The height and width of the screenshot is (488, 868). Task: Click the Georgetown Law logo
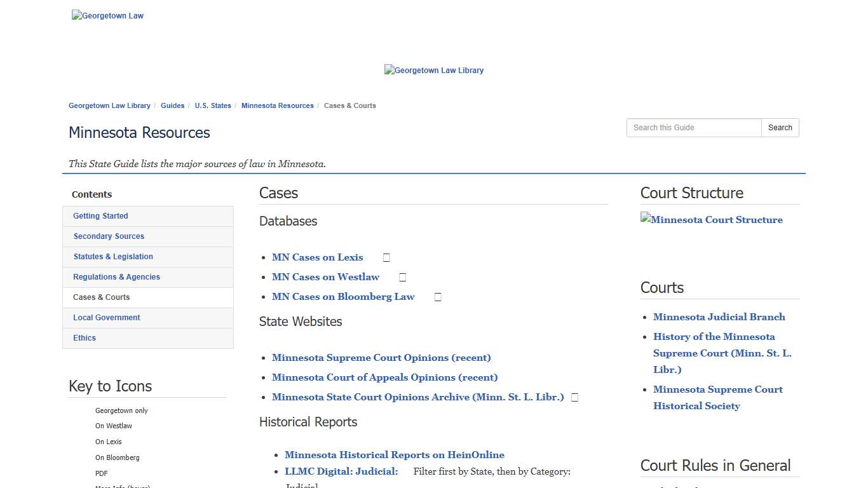tap(107, 15)
